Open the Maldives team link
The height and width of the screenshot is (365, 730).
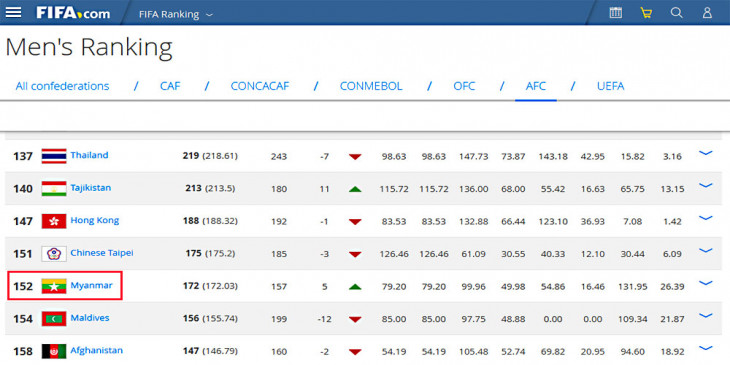(x=90, y=318)
